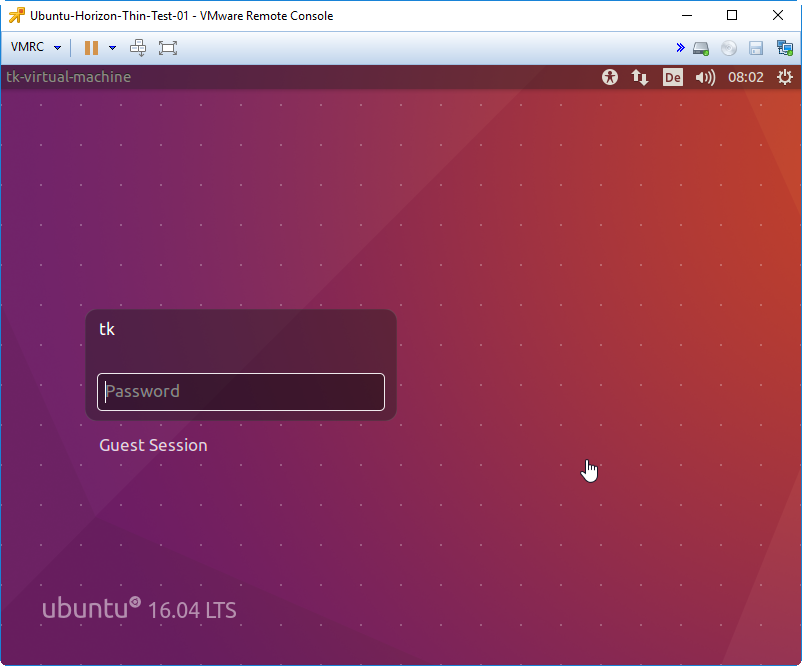Image resolution: width=802 pixels, height=666 pixels.
Task: Open the power session menu icon
Action: (x=785, y=77)
